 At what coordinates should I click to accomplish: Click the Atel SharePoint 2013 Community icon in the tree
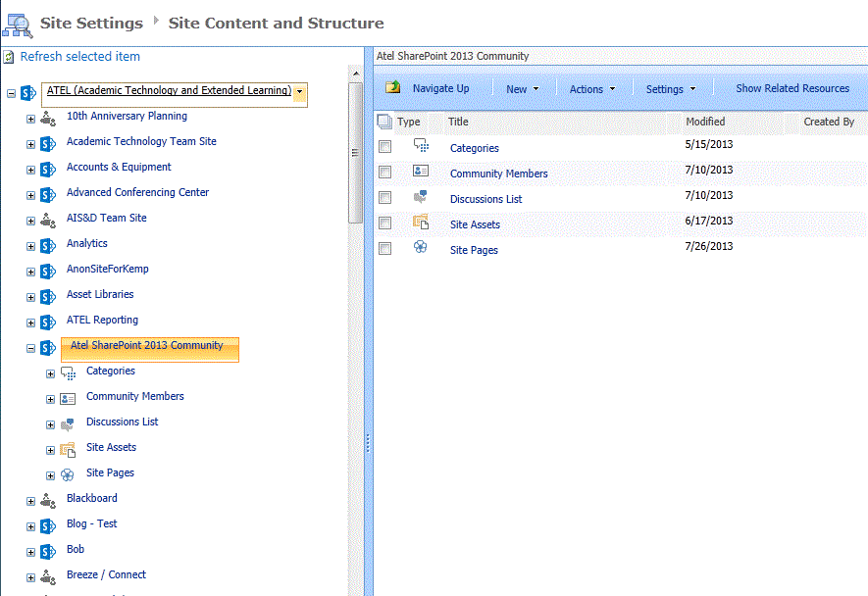(x=48, y=348)
